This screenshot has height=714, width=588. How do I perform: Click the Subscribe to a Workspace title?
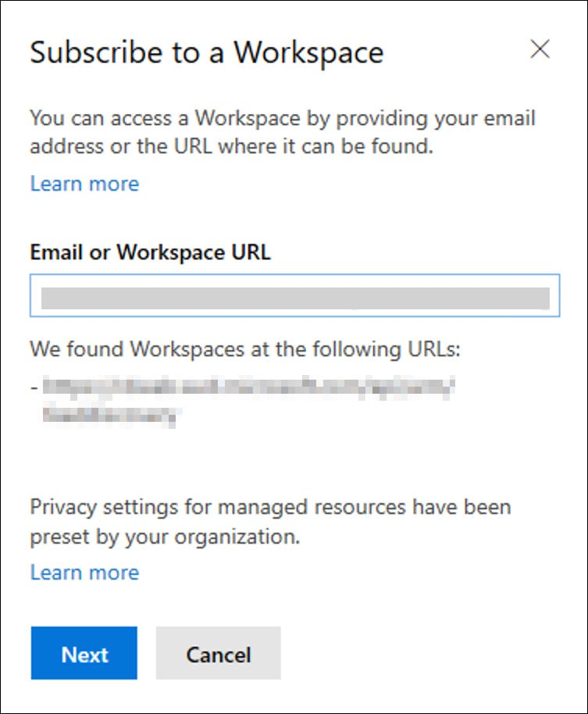[x=207, y=52]
